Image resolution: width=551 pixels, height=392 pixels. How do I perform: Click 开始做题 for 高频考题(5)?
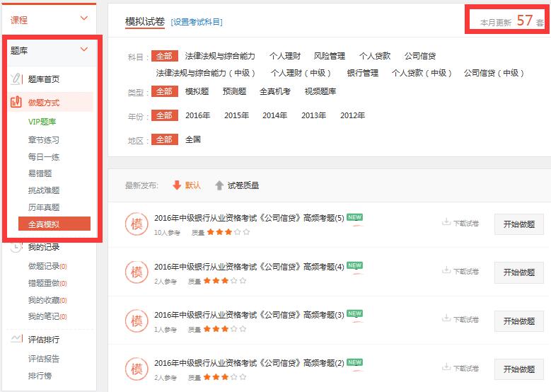(x=519, y=224)
